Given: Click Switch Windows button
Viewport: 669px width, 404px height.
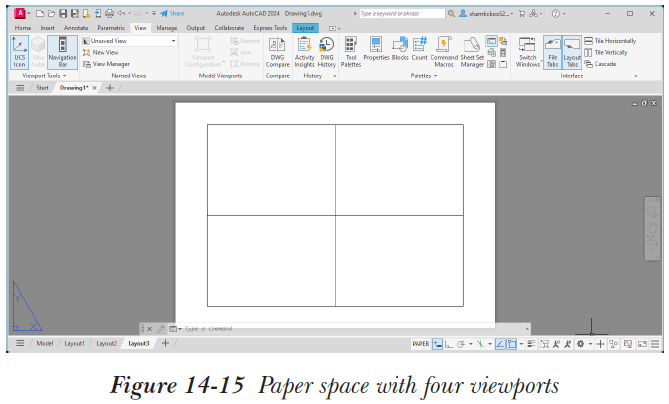Looking at the screenshot, I should pyautogui.click(x=527, y=52).
